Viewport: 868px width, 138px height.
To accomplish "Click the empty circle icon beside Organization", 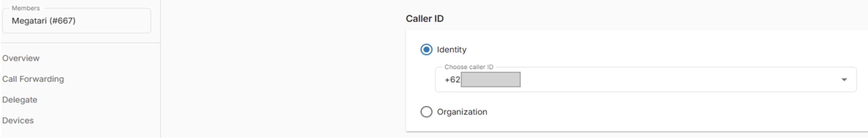I will point(426,112).
